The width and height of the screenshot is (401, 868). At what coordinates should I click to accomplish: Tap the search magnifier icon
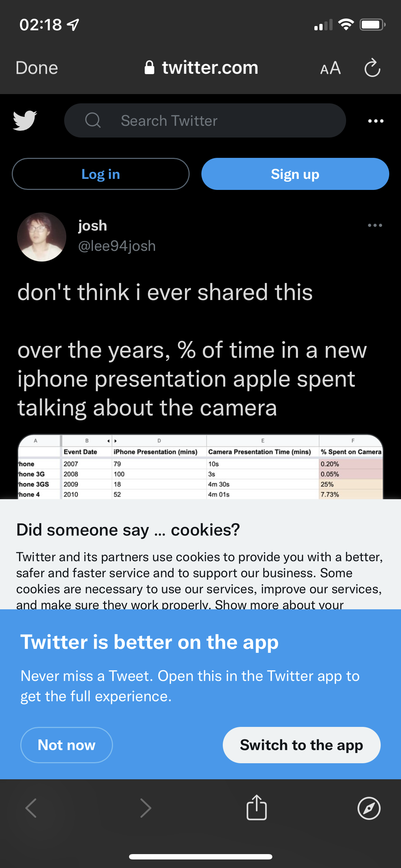(93, 120)
